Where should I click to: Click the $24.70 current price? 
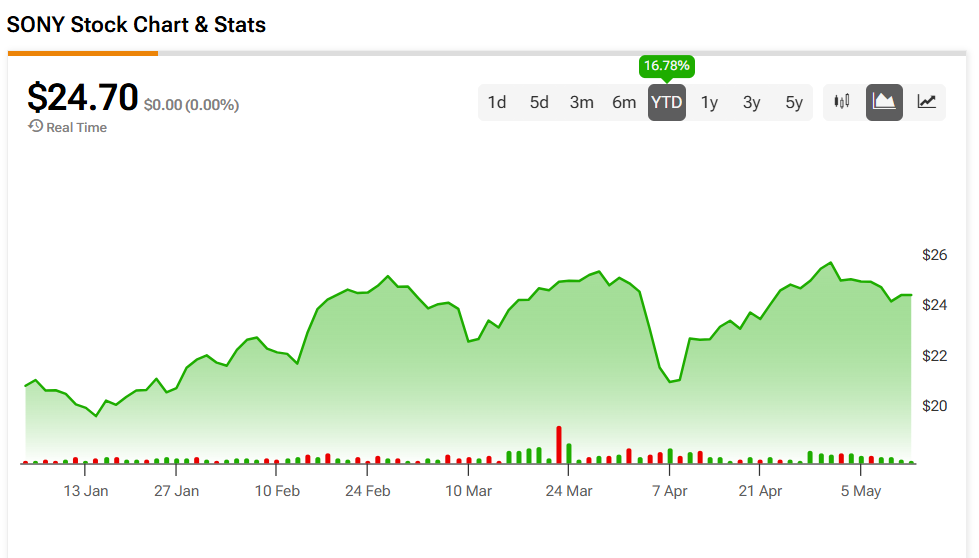(x=82, y=97)
